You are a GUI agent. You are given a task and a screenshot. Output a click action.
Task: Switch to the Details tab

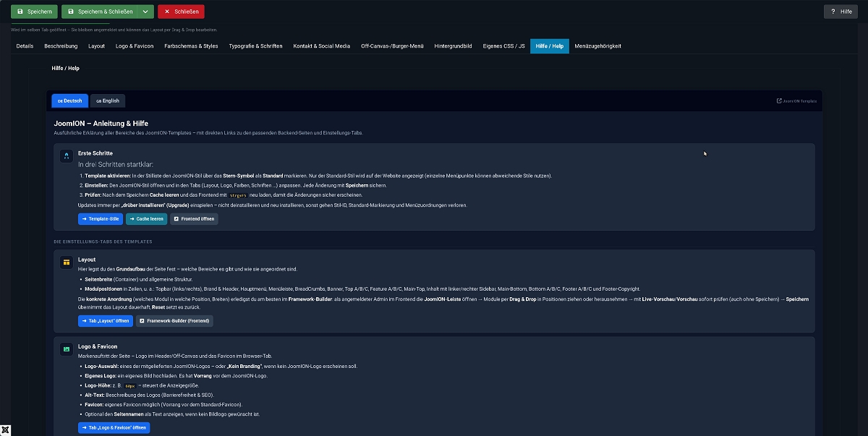(25, 46)
